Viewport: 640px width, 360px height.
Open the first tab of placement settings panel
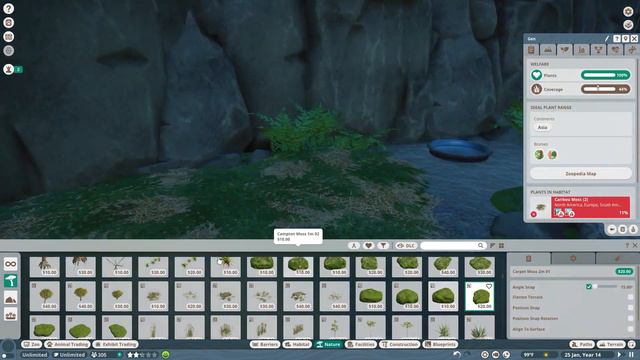click(529, 258)
